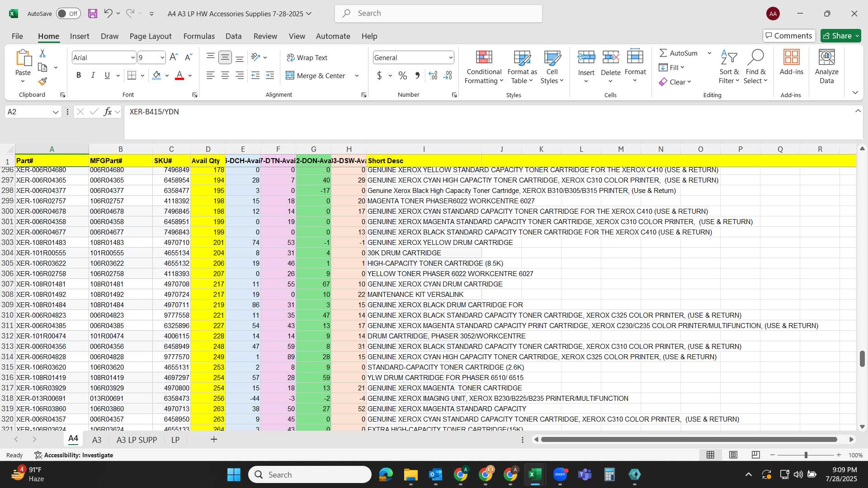Viewport: 868px width, 488px height.
Task: Open the Data ribbon tab
Action: 234,36
